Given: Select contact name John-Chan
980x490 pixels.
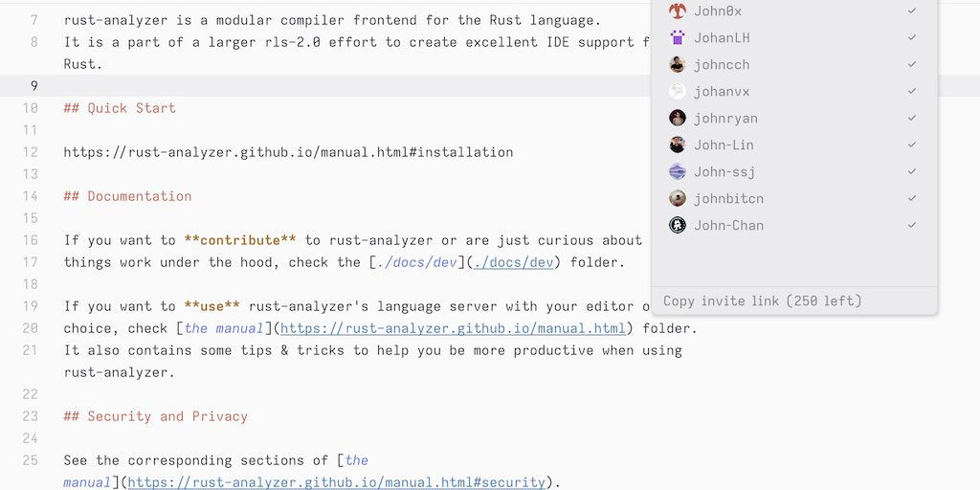Looking at the screenshot, I should [x=728, y=226].
